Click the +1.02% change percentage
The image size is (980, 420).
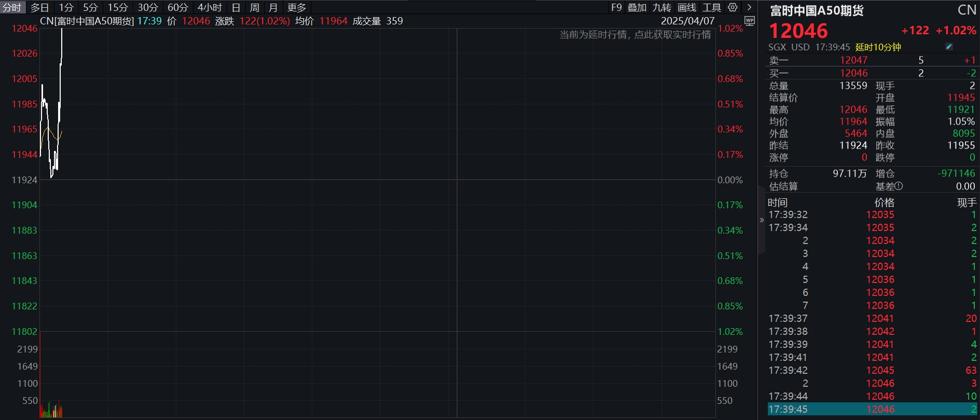pos(956,30)
